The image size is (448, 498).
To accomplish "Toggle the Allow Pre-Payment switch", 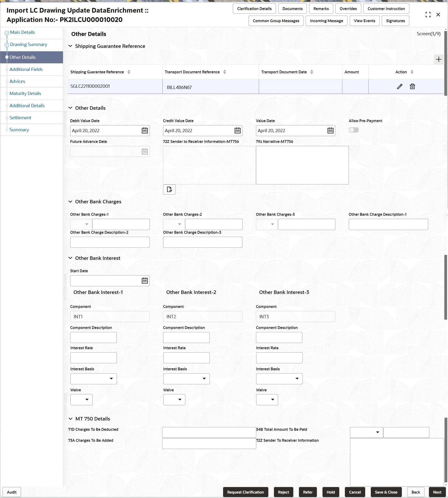I will point(353,130).
